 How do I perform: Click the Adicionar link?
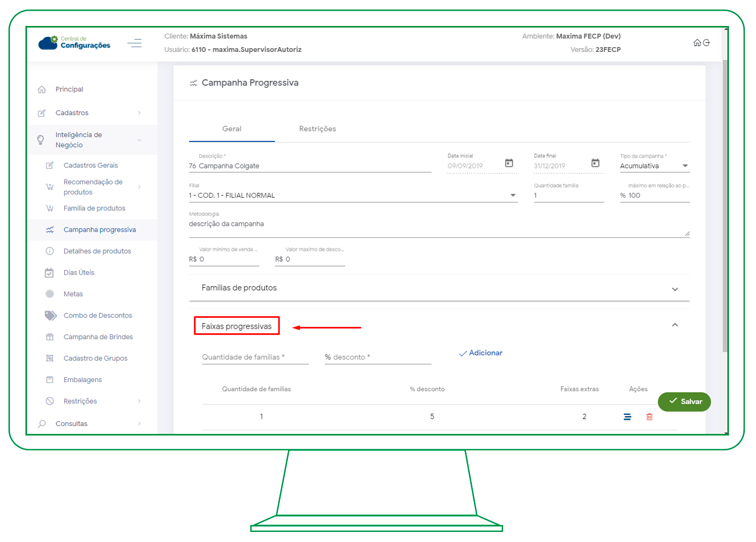(481, 353)
